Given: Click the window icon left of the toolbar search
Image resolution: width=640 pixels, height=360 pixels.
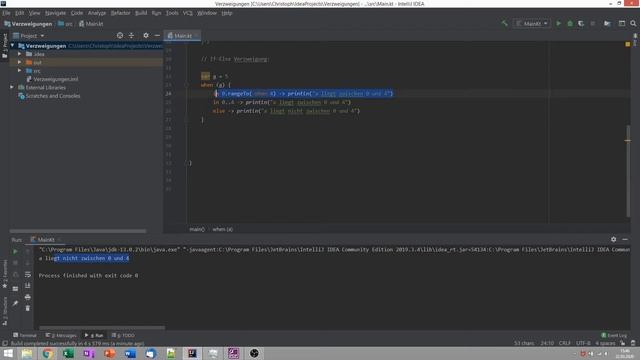Looking at the screenshot, I should 622,24.
